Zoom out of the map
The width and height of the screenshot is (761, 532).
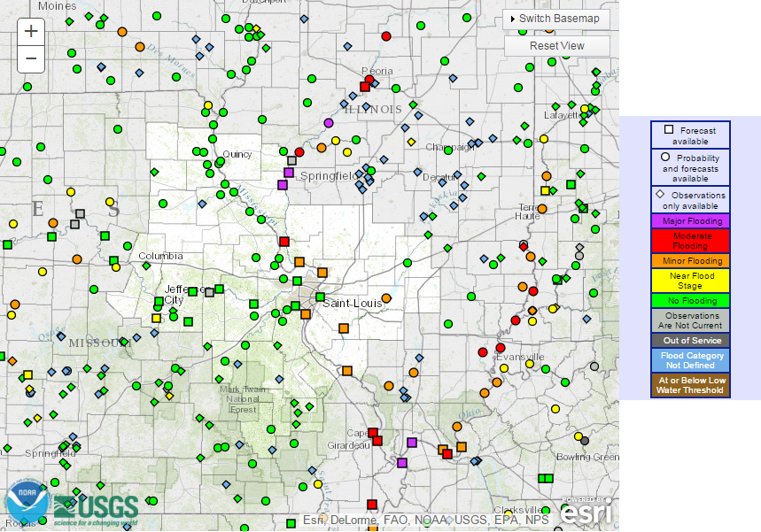point(31,58)
